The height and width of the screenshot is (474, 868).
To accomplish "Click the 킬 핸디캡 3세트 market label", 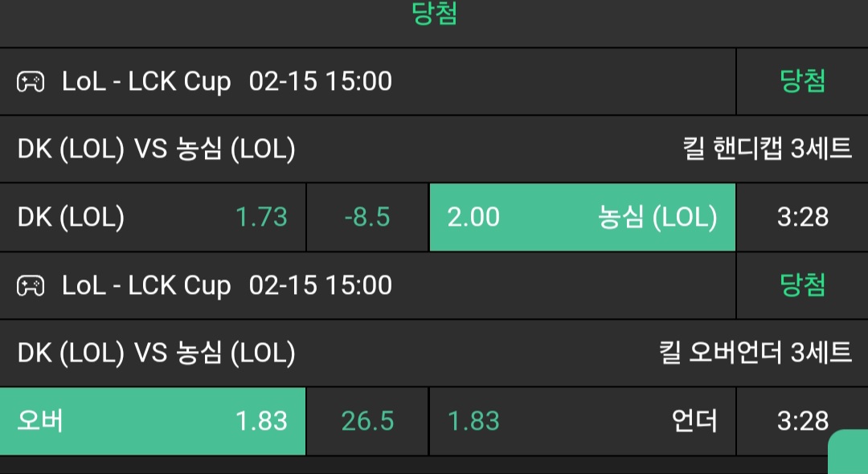I will (x=767, y=149).
